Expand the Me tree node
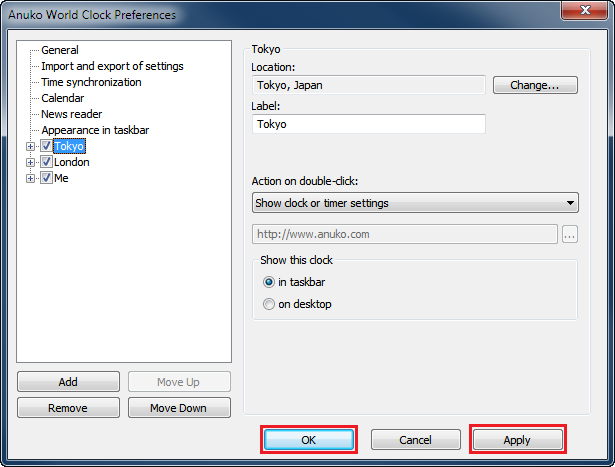The height and width of the screenshot is (467, 615). point(31,178)
